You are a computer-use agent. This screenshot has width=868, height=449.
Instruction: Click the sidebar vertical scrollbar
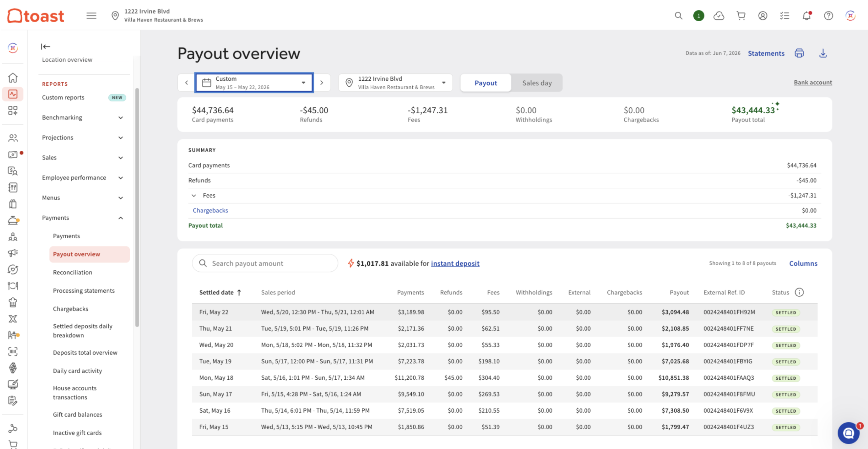tap(137, 207)
